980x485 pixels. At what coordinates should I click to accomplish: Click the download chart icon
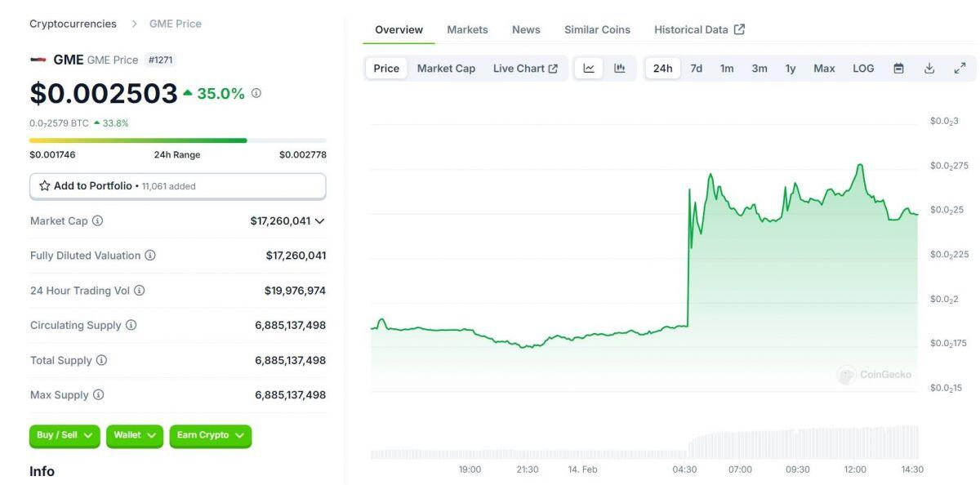click(929, 68)
